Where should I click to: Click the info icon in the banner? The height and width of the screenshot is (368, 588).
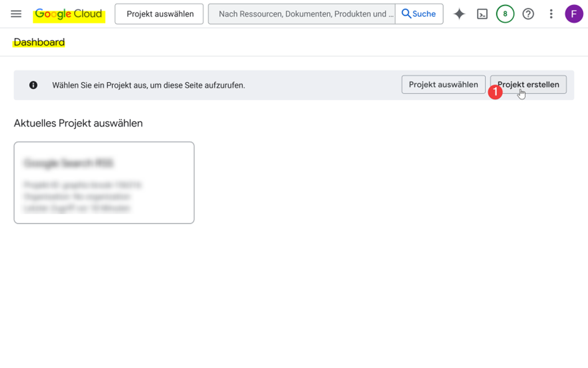[x=34, y=85]
